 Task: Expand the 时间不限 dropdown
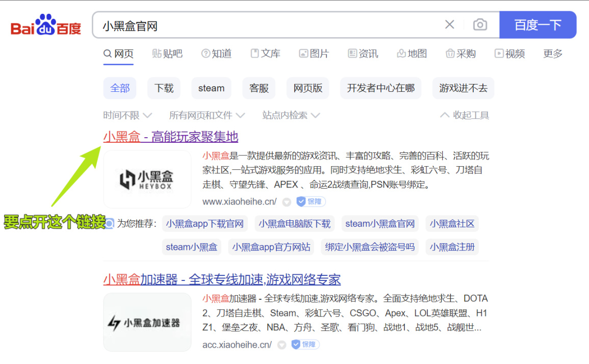click(x=127, y=115)
